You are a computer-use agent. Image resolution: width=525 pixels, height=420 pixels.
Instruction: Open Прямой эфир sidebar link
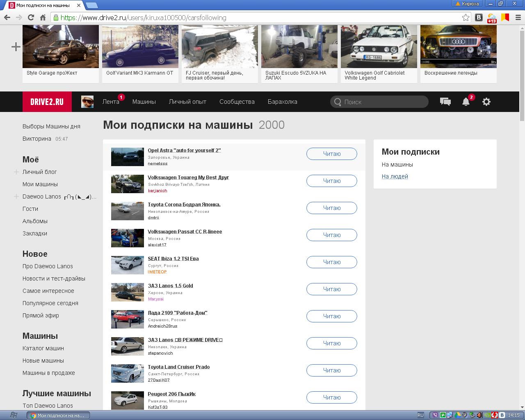pos(41,315)
